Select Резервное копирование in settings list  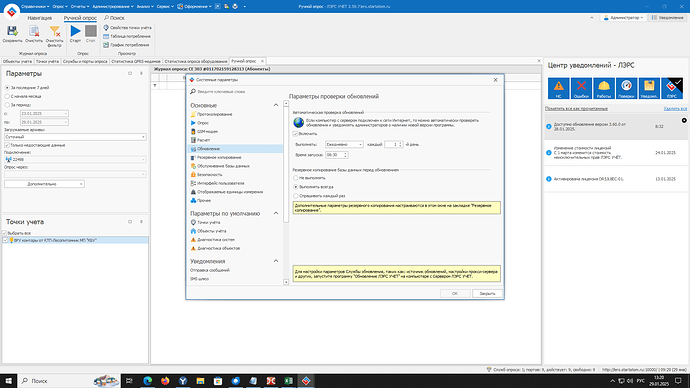pos(219,157)
